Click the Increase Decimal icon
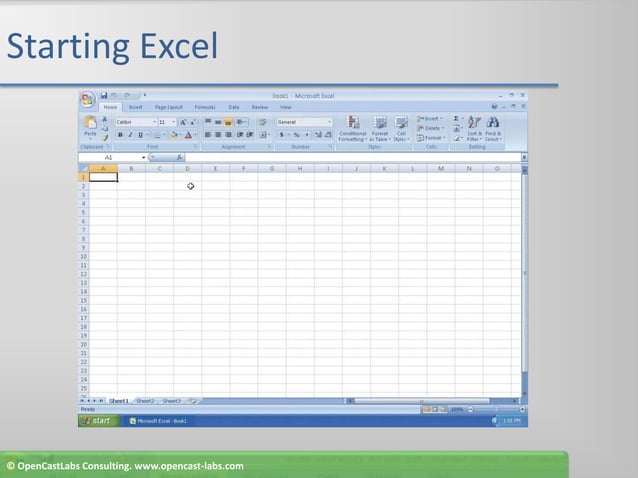The width and height of the screenshot is (638, 478). (318, 135)
